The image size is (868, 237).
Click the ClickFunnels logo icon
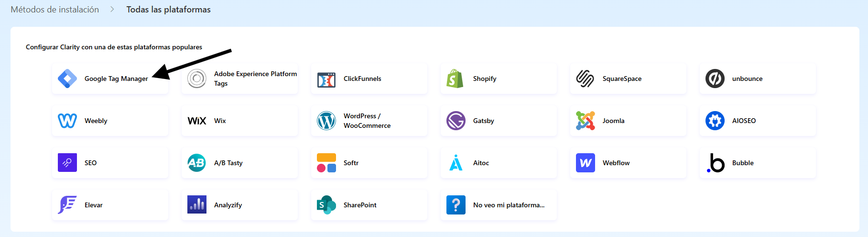(x=326, y=79)
